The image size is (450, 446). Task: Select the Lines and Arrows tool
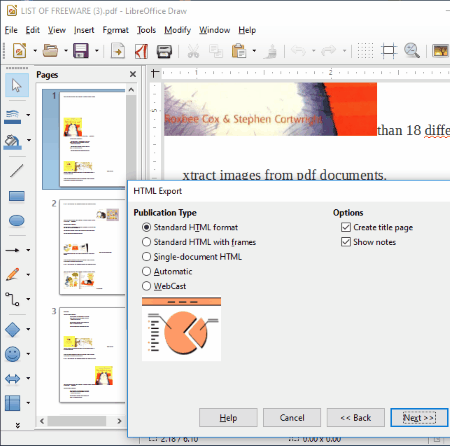pyautogui.click(x=13, y=250)
